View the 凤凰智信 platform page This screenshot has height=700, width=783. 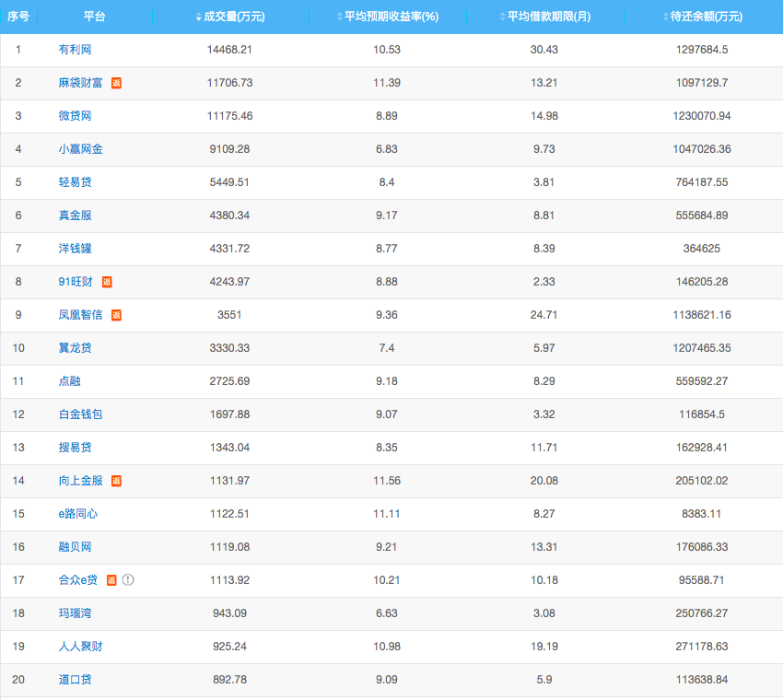[x=80, y=315]
